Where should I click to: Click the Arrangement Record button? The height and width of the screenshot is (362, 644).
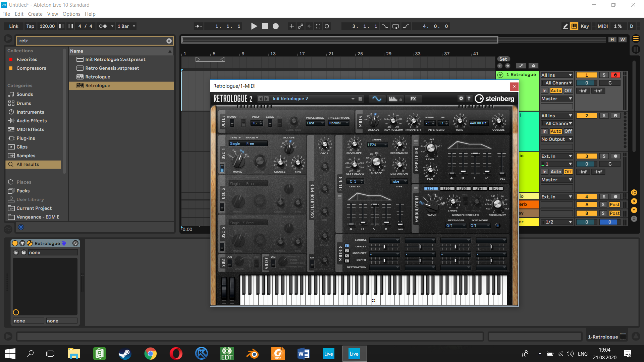pos(275,26)
